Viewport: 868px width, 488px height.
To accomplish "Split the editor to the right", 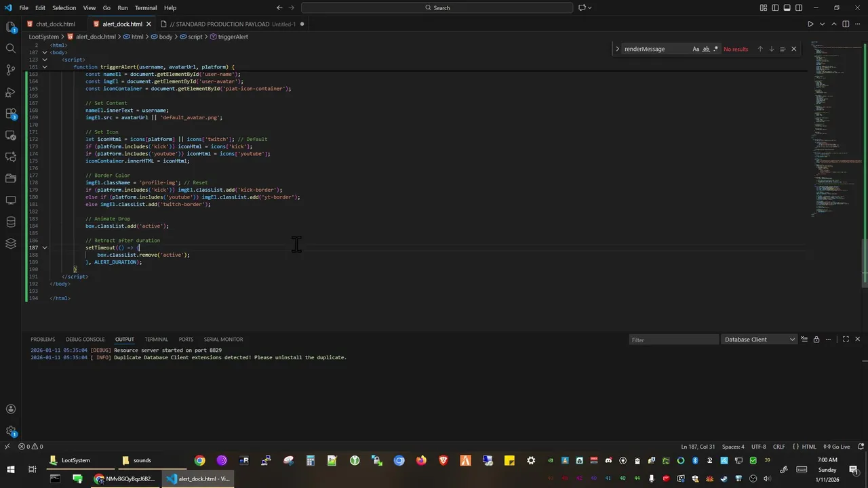I will [846, 24].
